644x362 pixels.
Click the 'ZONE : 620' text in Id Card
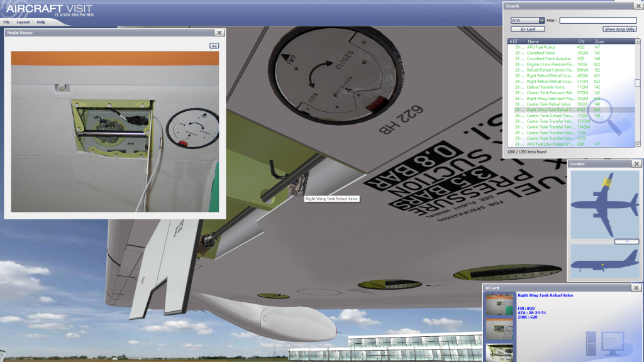pyautogui.click(x=528, y=317)
